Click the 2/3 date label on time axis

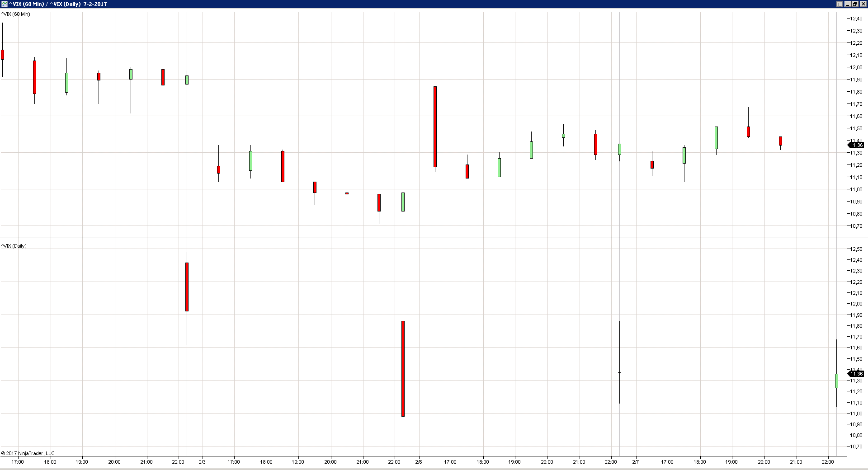click(x=202, y=462)
